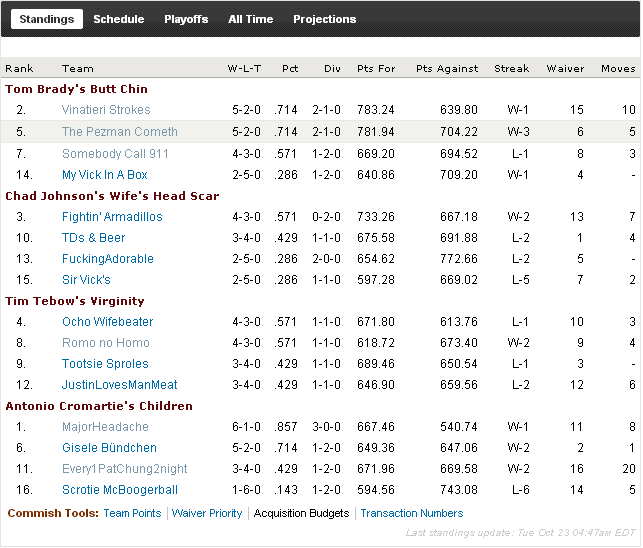
Task: Open Vinatieri Strokes team page
Action: [106, 110]
